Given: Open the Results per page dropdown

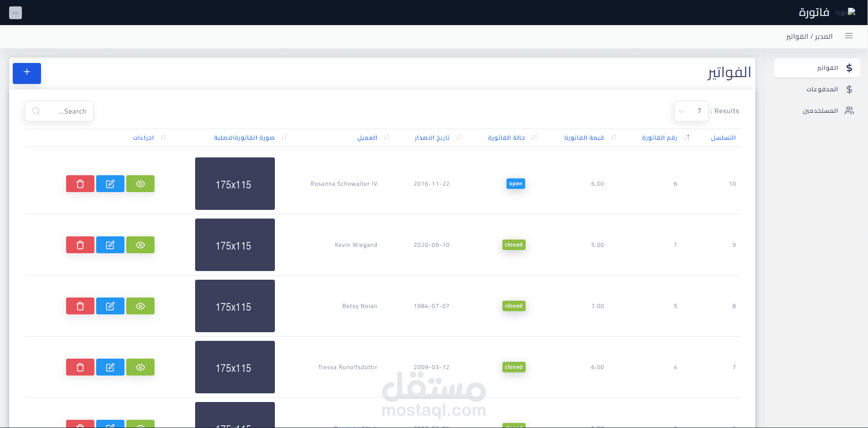Looking at the screenshot, I should pyautogui.click(x=691, y=111).
